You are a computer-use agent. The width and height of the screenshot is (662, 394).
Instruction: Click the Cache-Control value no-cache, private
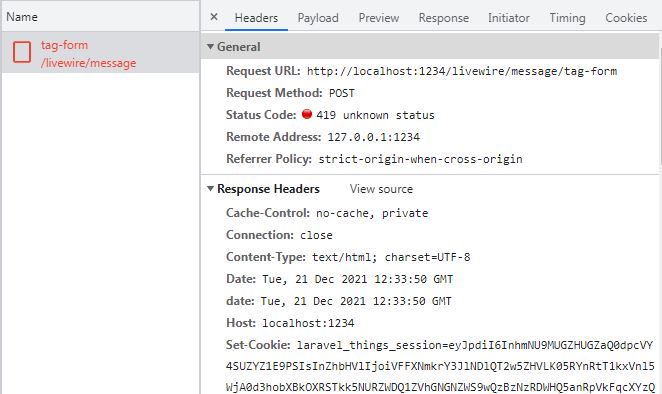pyautogui.click(x=372, y=213)
